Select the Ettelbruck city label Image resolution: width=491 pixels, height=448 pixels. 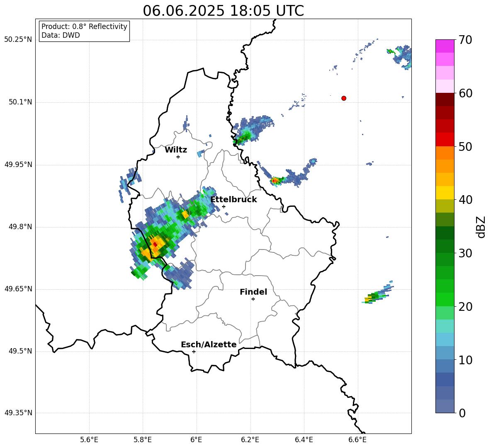(x=233, y=200)
